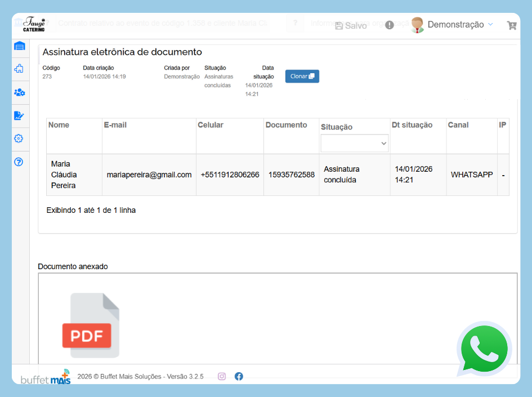Open the warehouse icon in the sidebar
This screenshot has height=397, width=532.
20,46
